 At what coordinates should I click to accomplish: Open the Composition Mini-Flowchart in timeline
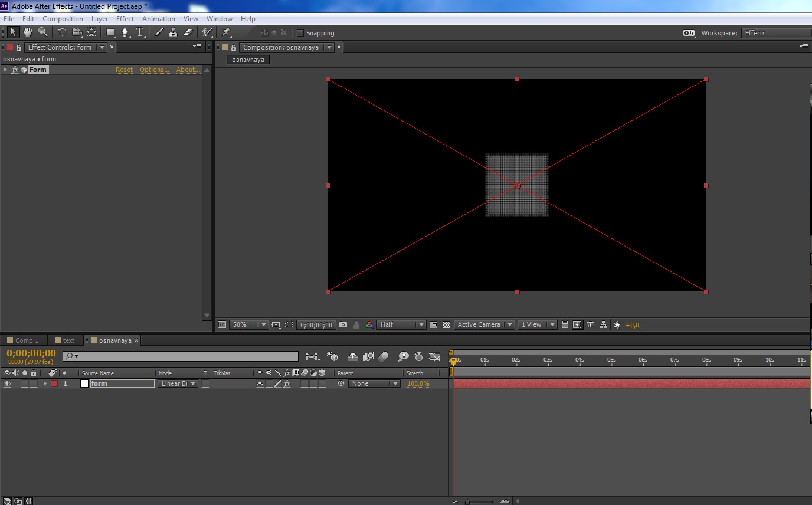click(312, 357)
